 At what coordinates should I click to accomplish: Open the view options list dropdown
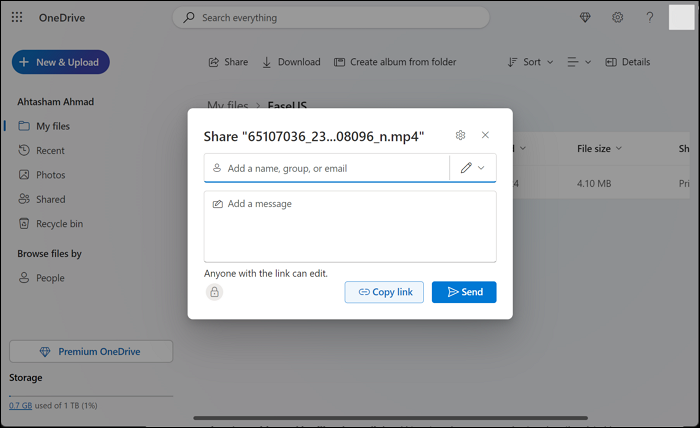579,62
